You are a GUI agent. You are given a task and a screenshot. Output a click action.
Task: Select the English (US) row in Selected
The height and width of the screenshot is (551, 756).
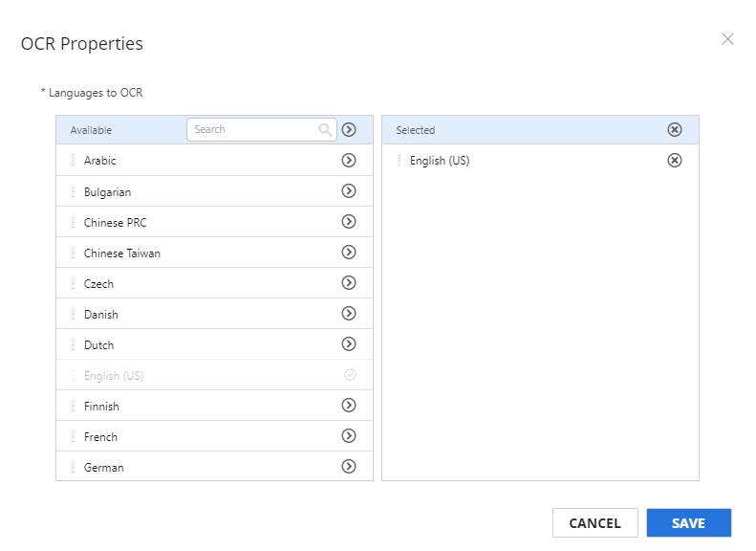click(540, 161)
